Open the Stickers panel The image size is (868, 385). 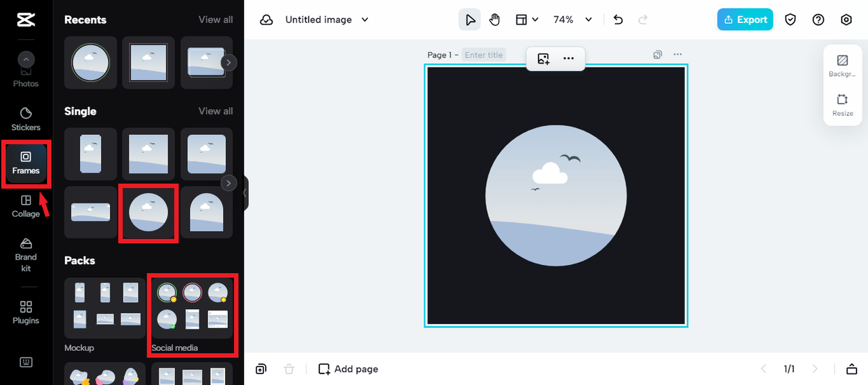click(x=26, y=119)
